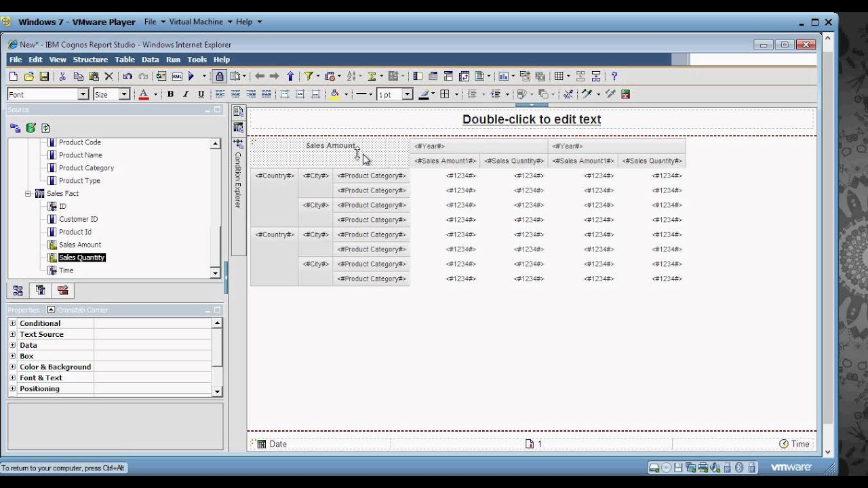Click the Foreground color red A swatch

144,94
